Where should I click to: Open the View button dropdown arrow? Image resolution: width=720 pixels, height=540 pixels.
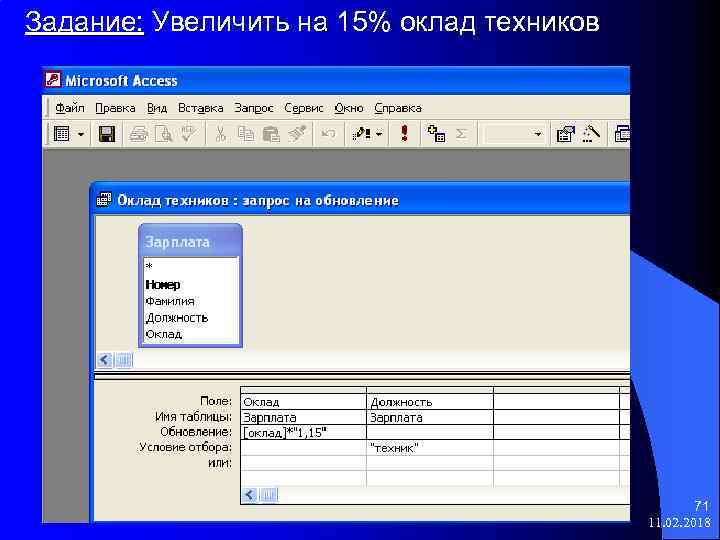81,135
